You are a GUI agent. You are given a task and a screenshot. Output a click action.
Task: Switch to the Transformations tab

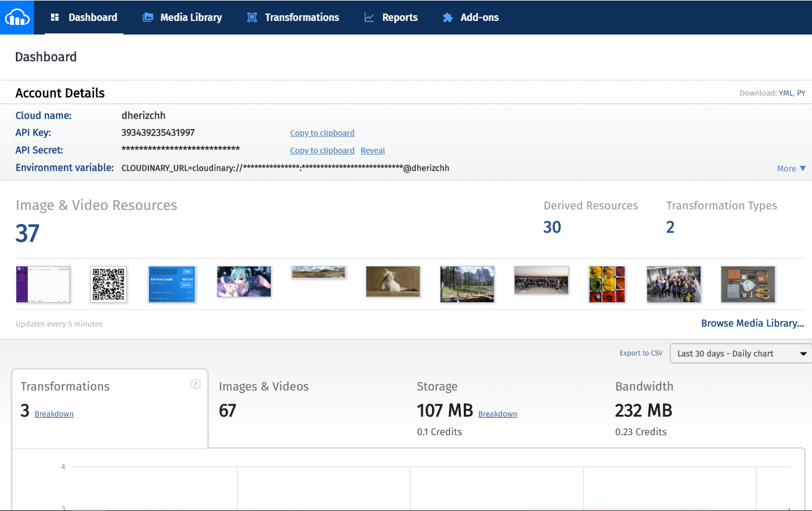(293, 18)
